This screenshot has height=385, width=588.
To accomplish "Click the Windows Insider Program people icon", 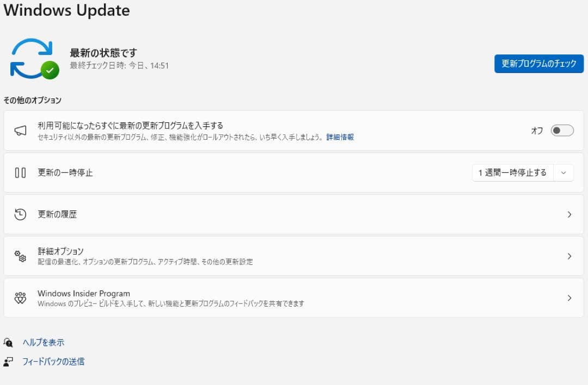I will [x=21, y=297].
